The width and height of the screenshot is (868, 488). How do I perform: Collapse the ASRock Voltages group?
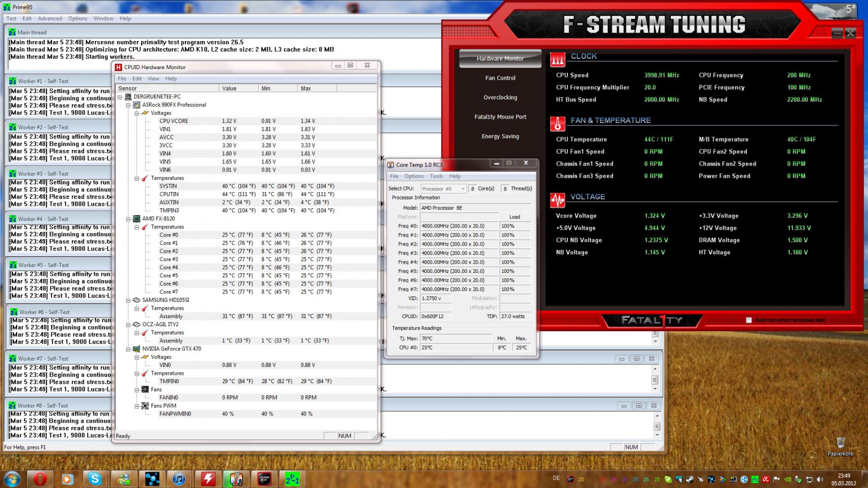pyautogui.click(x=137, y=113)
